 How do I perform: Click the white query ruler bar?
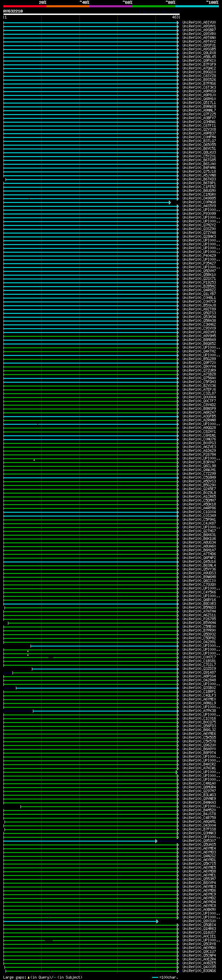[92, 15]
